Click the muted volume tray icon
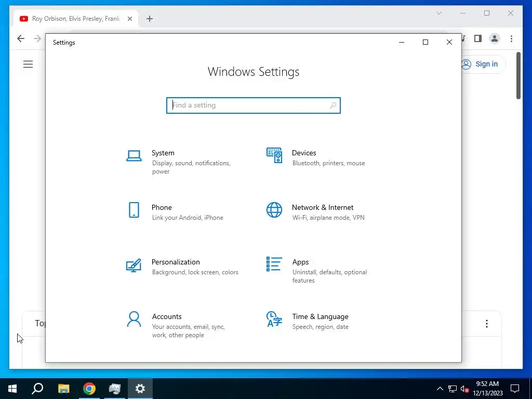This screenshot has width=532, height=399. 464,389
